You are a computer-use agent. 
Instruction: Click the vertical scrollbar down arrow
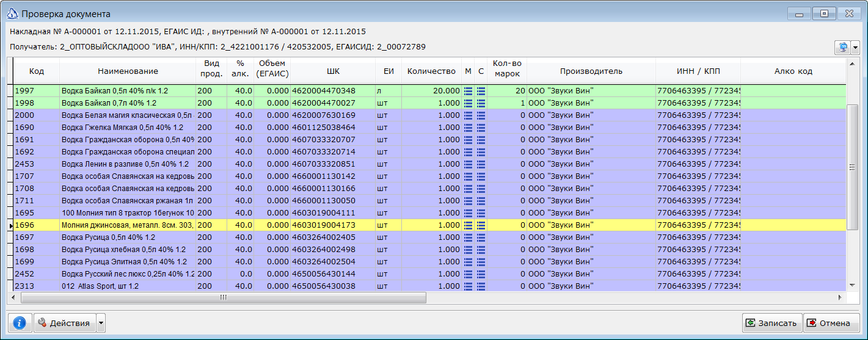coord(853,285)
